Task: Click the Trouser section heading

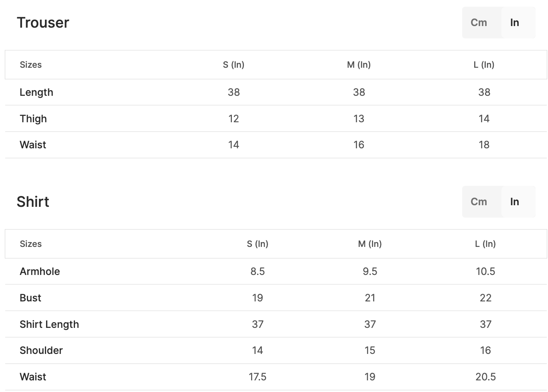Action: [43, 23]
